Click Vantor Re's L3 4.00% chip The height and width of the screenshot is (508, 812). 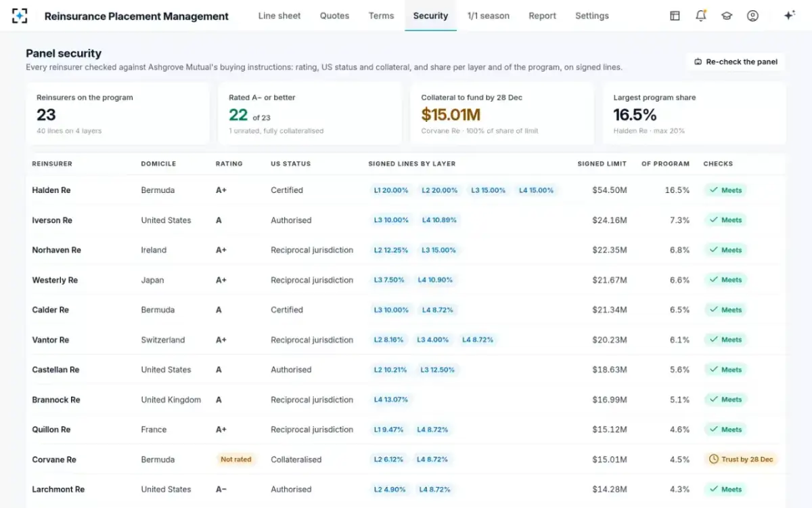[433, 340]
